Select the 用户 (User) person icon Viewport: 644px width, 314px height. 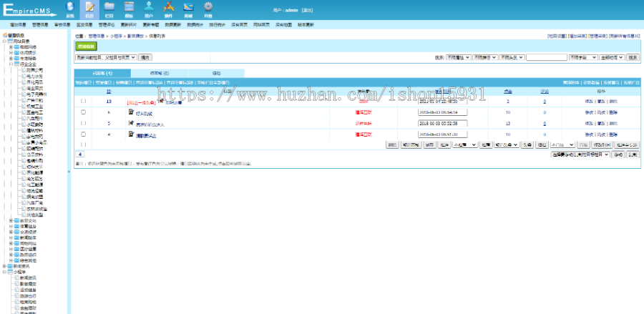click(x=149, y=8)
